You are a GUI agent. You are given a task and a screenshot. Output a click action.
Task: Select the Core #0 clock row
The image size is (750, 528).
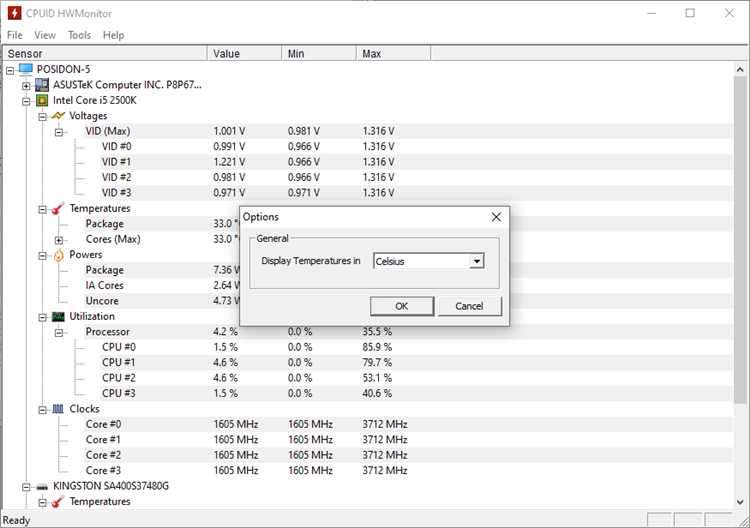tap(408, 424)
